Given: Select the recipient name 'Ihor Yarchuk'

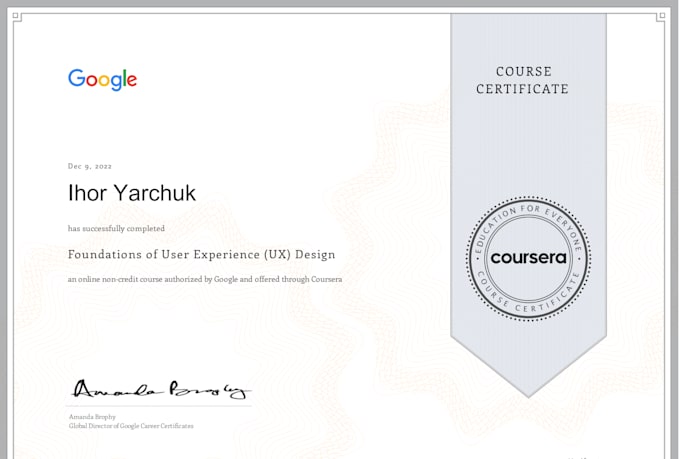Looking at the screenshot, I should tap(132, 193).
